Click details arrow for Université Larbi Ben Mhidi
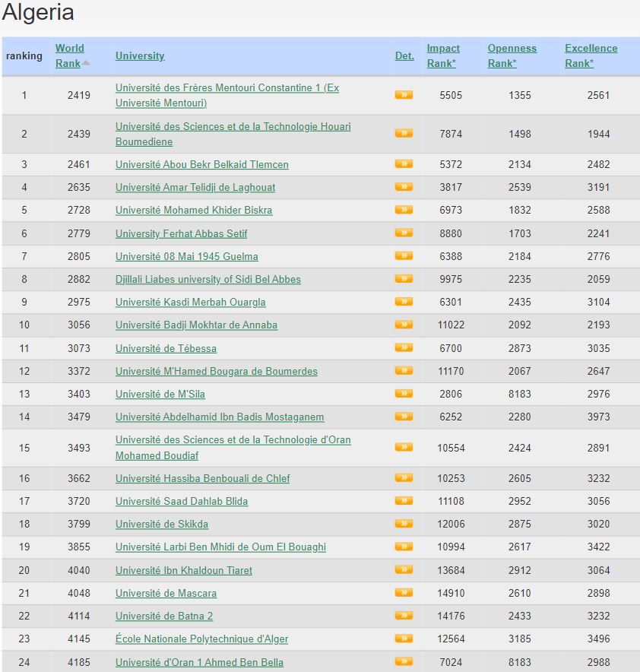Viewport: 640px width, 672px height. click(x=404, y=547)
